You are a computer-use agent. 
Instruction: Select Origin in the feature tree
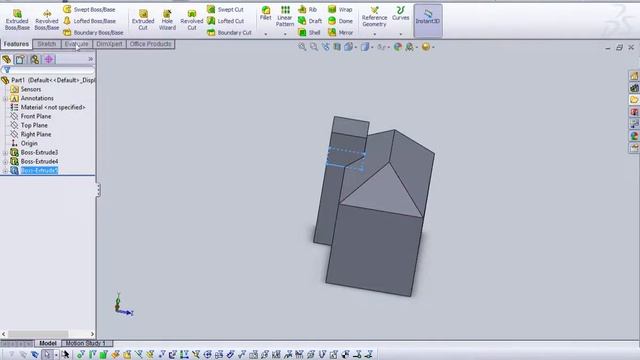pyautogui.click(x=24, y=143)
